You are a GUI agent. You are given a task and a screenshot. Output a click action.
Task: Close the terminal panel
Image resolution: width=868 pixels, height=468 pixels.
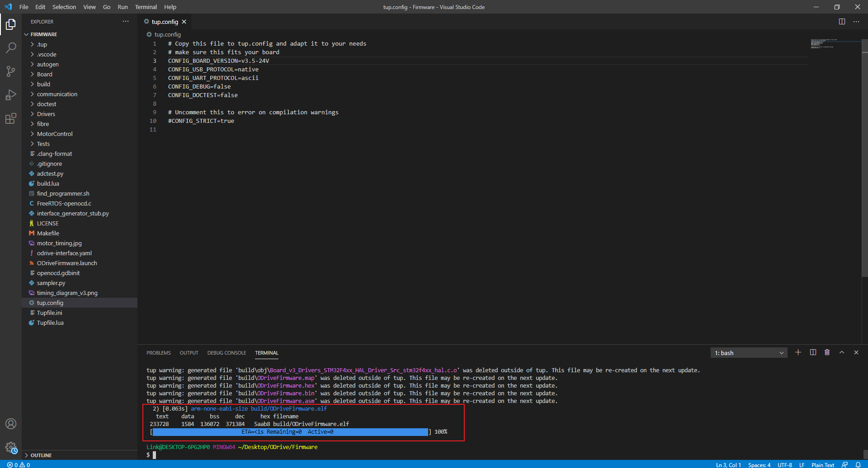(856, 352)
